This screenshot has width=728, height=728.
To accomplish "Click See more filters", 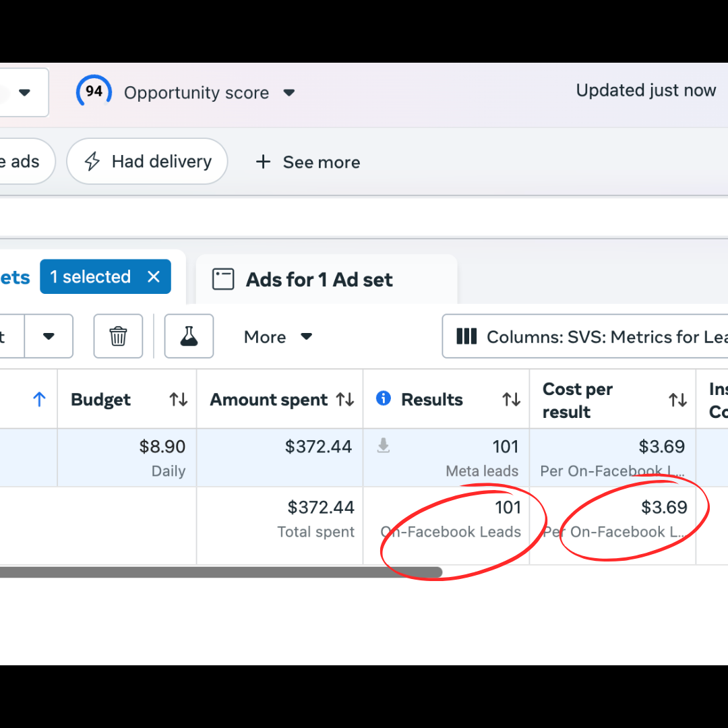I will click(307, 162).
